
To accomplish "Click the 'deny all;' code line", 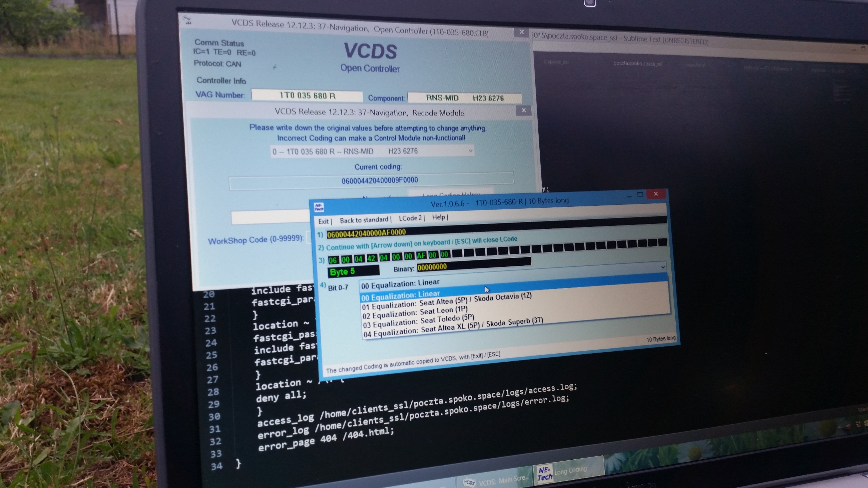I will [x=281, y=396].
